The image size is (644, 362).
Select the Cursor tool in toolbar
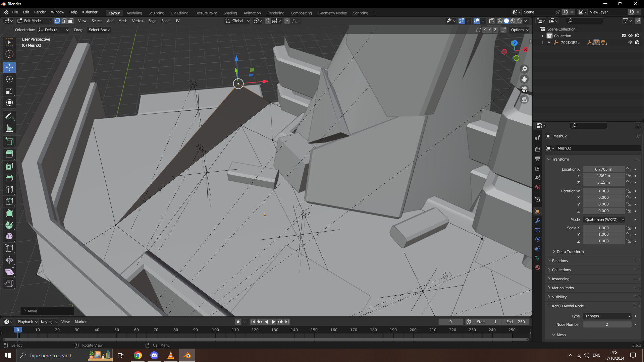[9, 54]
